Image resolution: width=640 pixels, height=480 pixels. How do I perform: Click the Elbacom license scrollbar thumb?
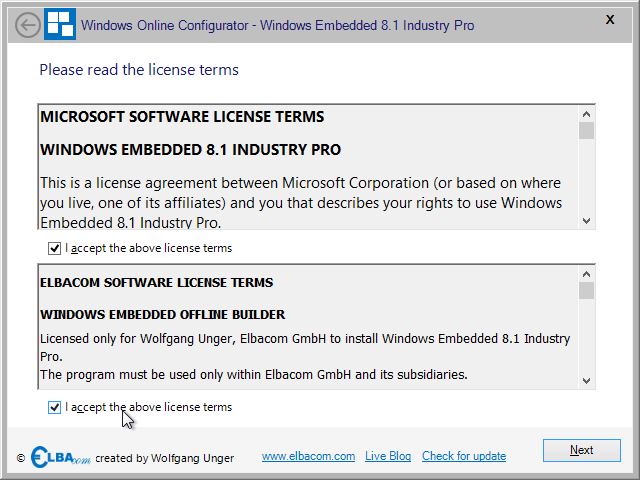click(x=587, y=291)
